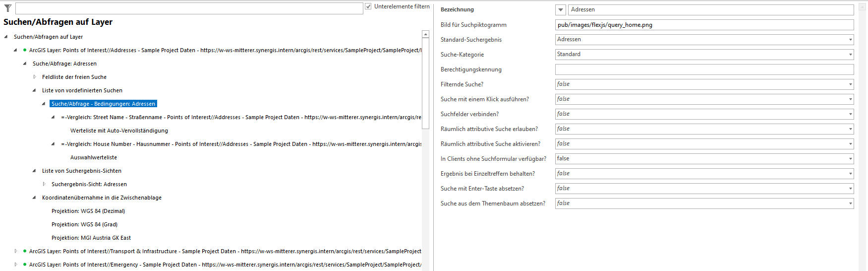Expand the Feldliste der freien Suche node
This screenshot has height=271, width=868.
click(35, 77)
